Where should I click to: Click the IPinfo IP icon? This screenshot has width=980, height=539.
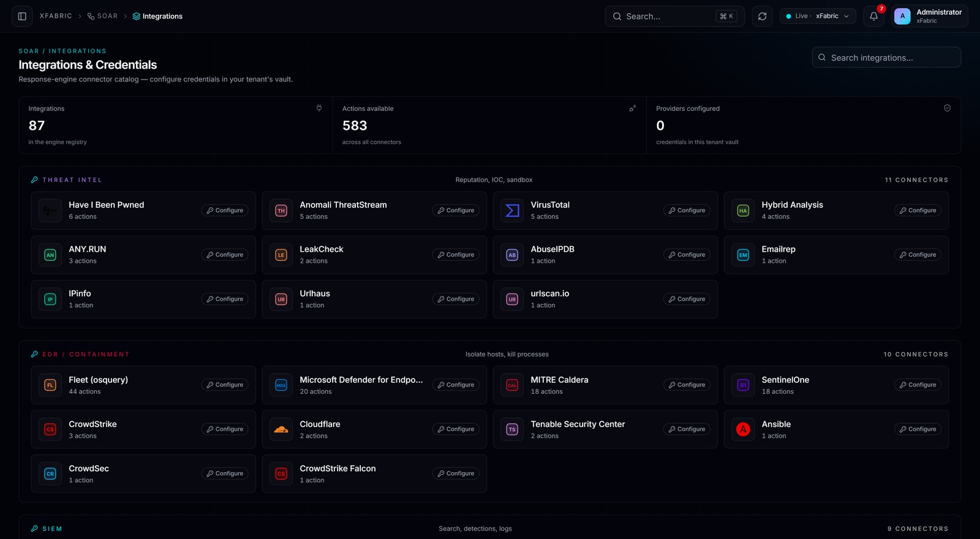[50, 299]
